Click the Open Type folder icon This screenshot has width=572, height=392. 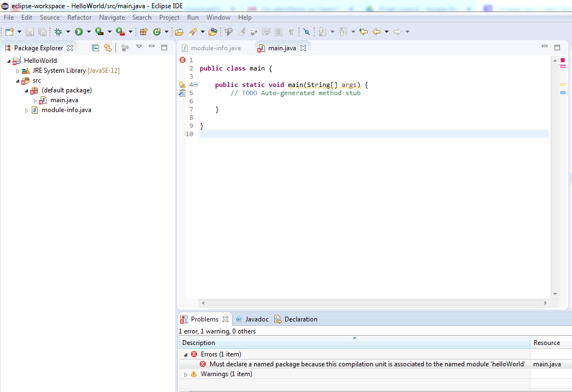coord(179,32)
